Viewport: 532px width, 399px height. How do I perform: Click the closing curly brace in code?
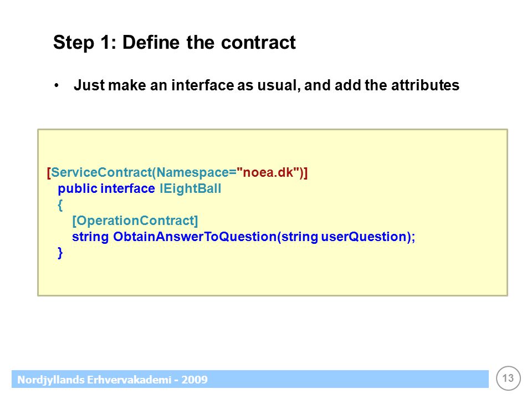click(60, 253)
